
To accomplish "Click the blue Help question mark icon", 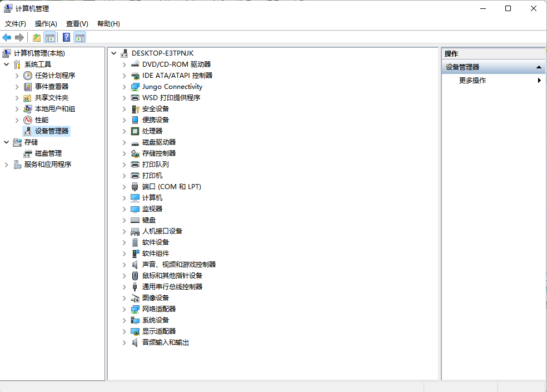I will pos(66,37).
